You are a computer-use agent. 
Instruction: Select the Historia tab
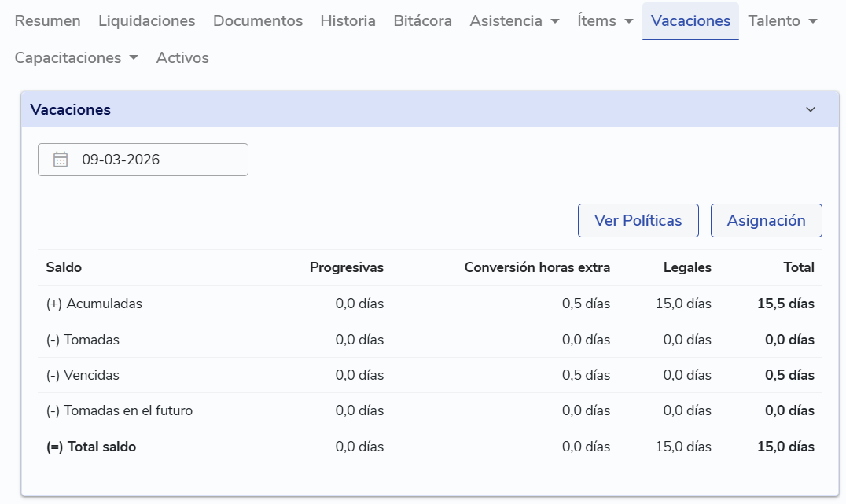click(x=348, y=21)
